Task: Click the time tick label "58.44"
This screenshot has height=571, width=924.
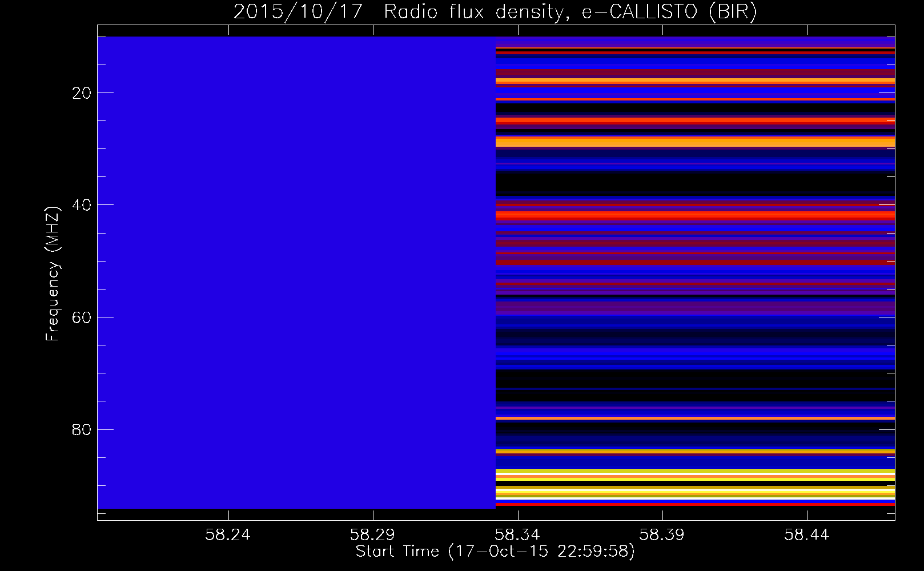Action: pyautogui.click(x=806, y=534)
